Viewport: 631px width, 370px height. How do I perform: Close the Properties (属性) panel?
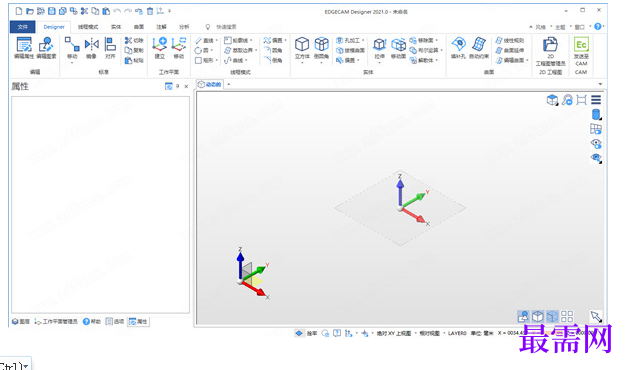tap(186, 86)
